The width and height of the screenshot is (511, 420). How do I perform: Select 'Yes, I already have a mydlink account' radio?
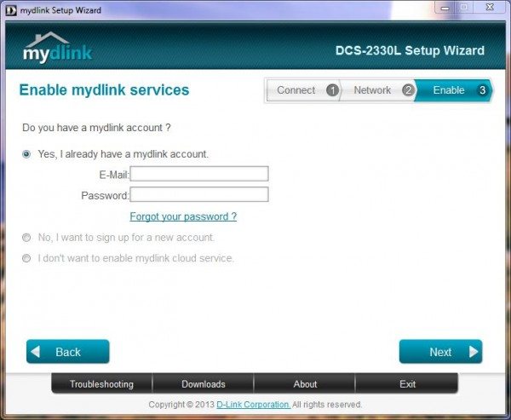pos(26,154)
